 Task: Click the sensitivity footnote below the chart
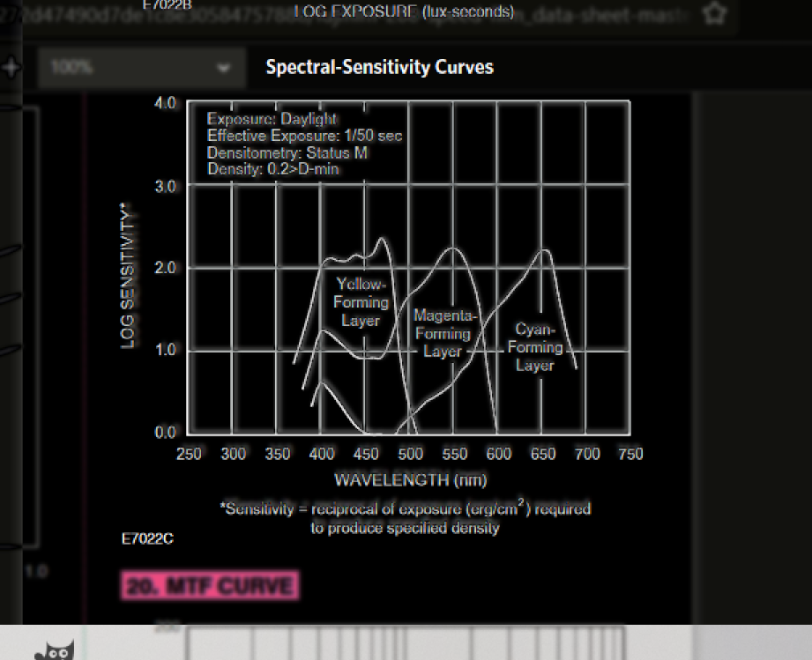pyautogui.click(x=405, y=518)
